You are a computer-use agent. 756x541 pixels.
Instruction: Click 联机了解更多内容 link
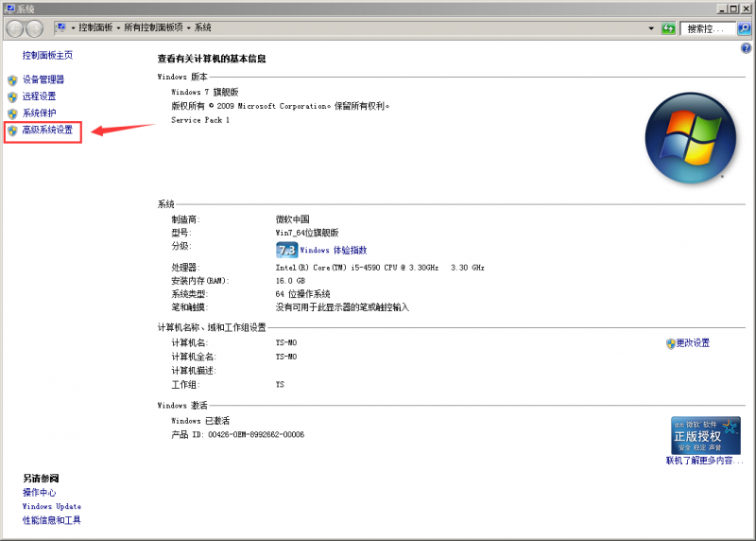pos(704,461)
